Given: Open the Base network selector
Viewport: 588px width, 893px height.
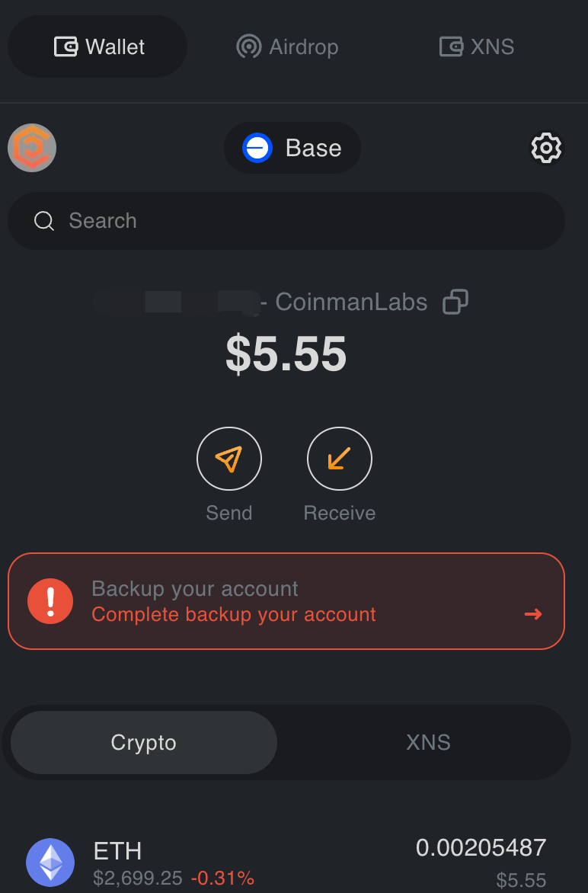Looking at the screenshot, I should click(292, 148).
